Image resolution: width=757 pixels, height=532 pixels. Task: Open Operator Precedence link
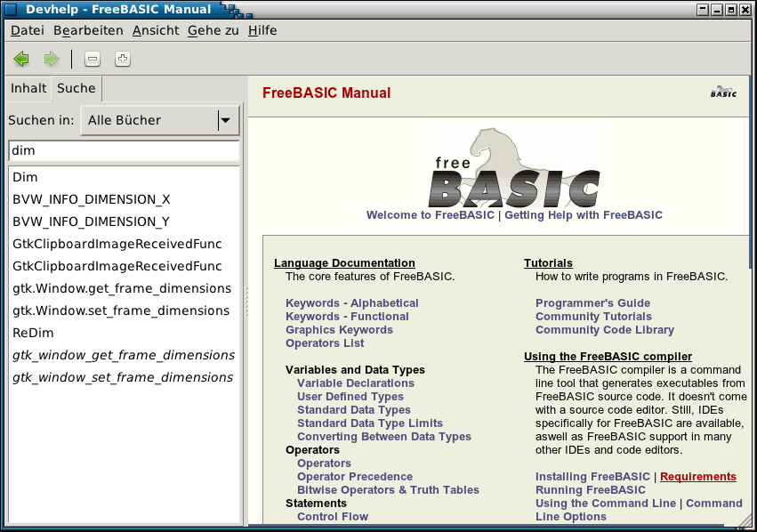pyautogui.click(x=355, y=477)
